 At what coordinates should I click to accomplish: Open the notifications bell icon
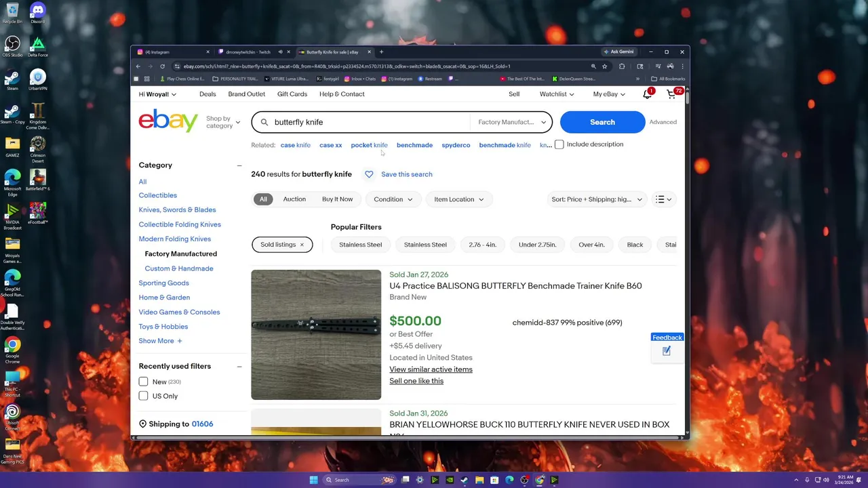click(x=648, y=94)
